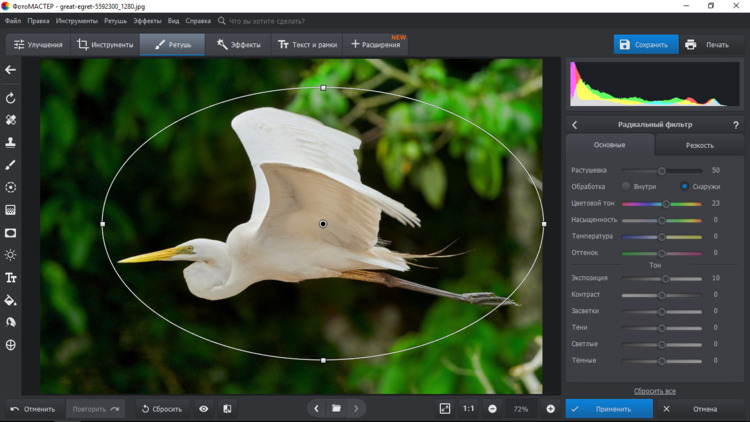Viewport: 750px width, 422px height.
Task: Open the help question mark icon
Action: (736, 125)
